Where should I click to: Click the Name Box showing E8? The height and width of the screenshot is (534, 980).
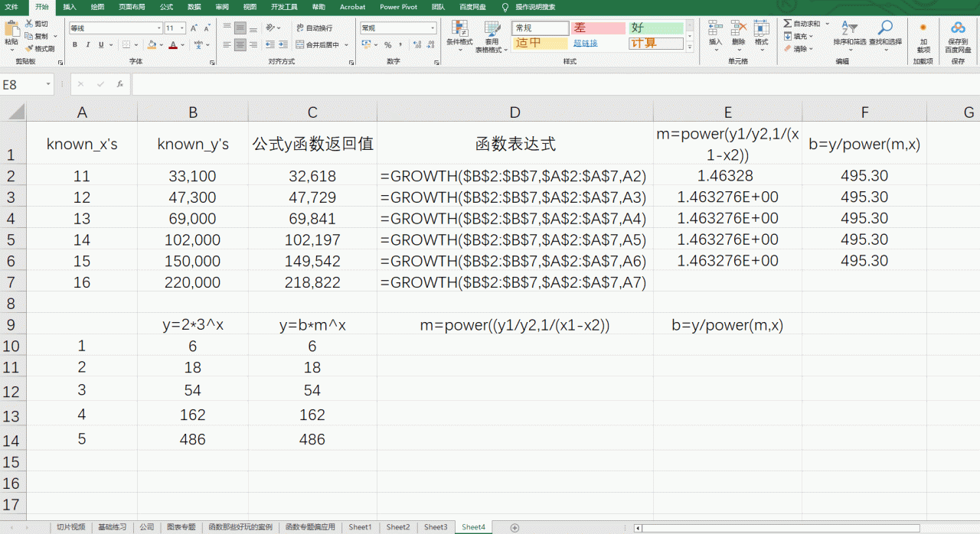tap(27, 84)
